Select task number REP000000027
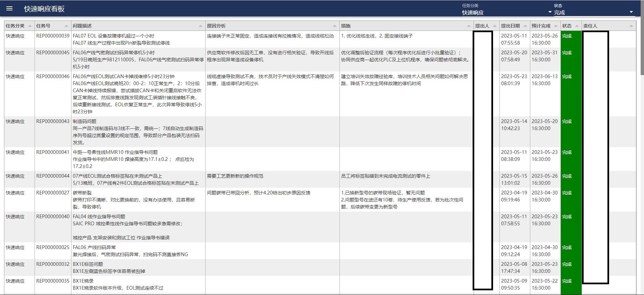 click(x=53, y=193)
